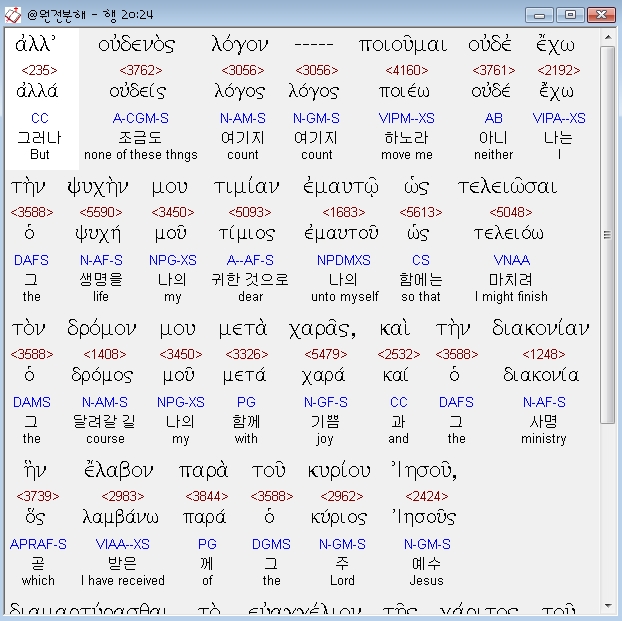Click the Greek word δρόμον

(x=102, y=329)
